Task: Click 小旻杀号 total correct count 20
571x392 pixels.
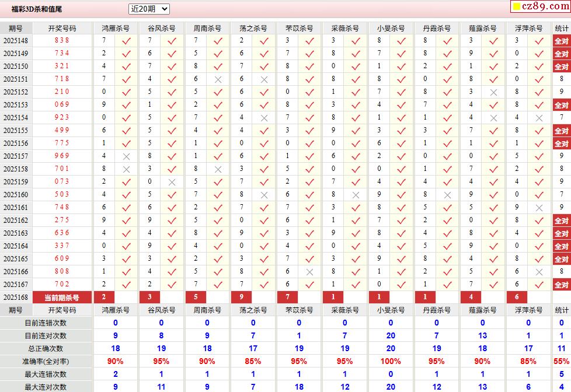Action: tap(391, 349)
